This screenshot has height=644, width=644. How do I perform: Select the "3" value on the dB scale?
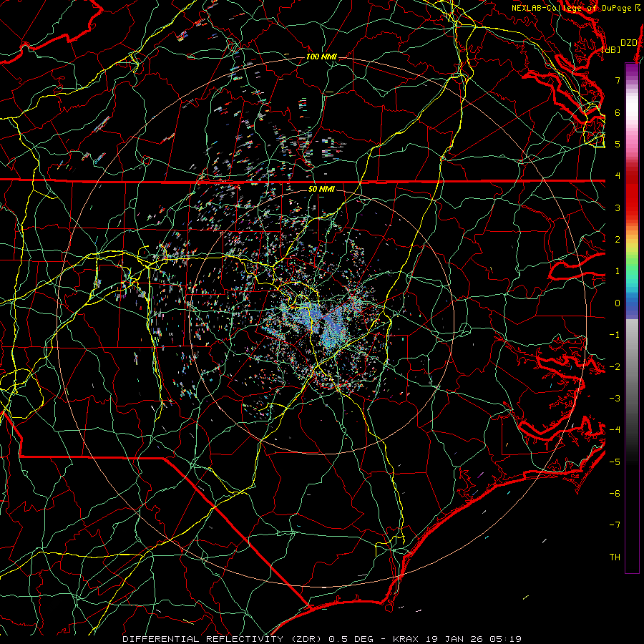click(618, 208)
